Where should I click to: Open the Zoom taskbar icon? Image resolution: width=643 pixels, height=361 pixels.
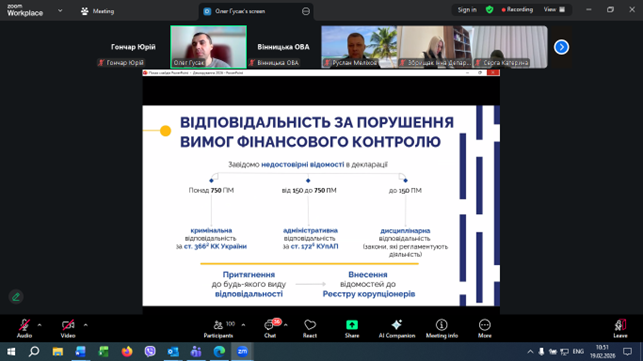(242, 352)
